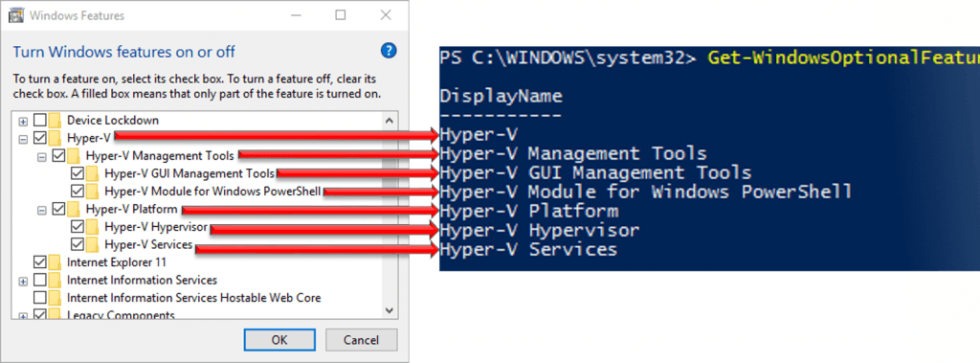Screen dimensions: 980x363
Task: Toggle the Device Lockdown checkbox
Action: (x=40, y=120)
